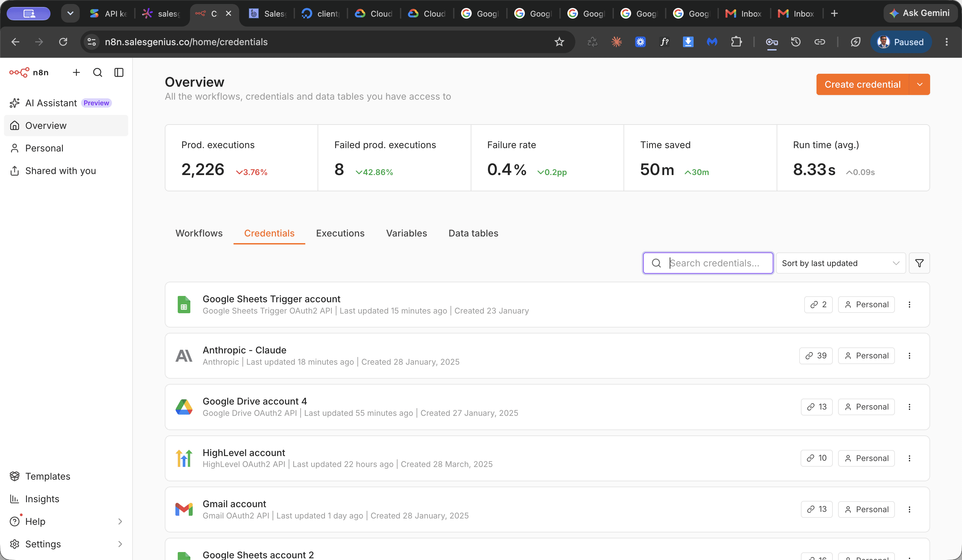
Task: Click the 2 linked workflows badge
Action: pos(818,305)
